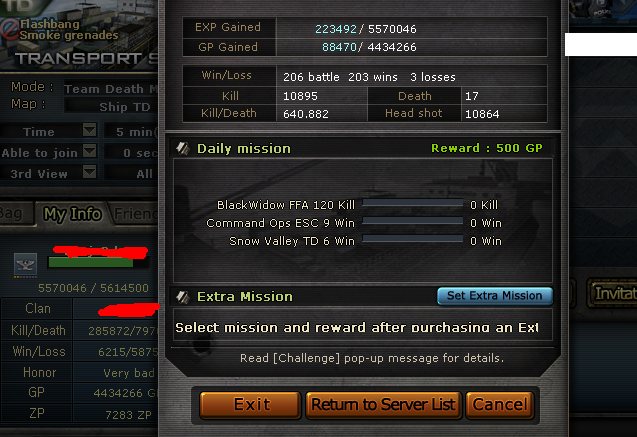Click the BlackWidow FFA mission progress bar

(412, 203)
